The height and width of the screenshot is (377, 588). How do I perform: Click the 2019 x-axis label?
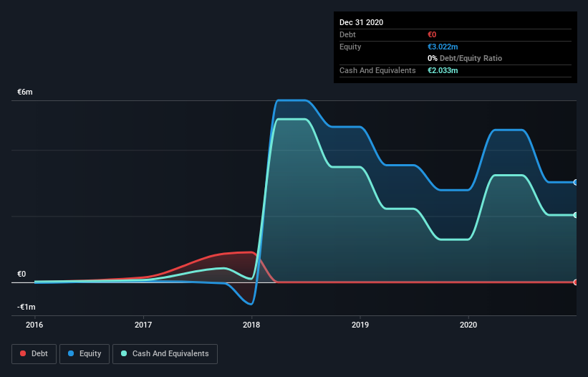360,325
